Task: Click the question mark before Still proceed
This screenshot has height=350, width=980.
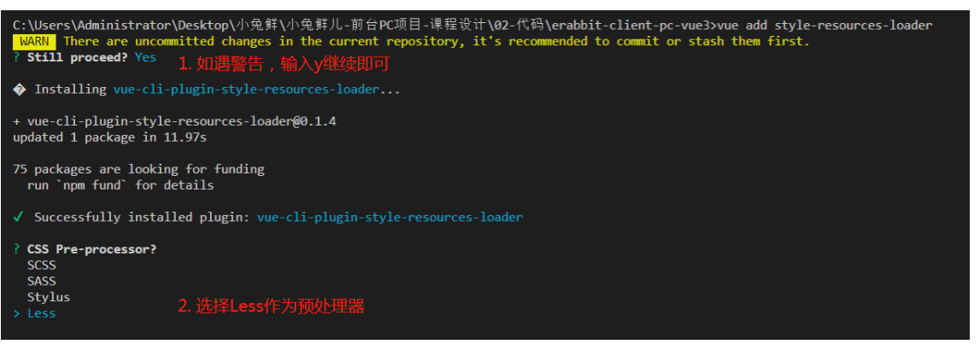Action: 16,57
